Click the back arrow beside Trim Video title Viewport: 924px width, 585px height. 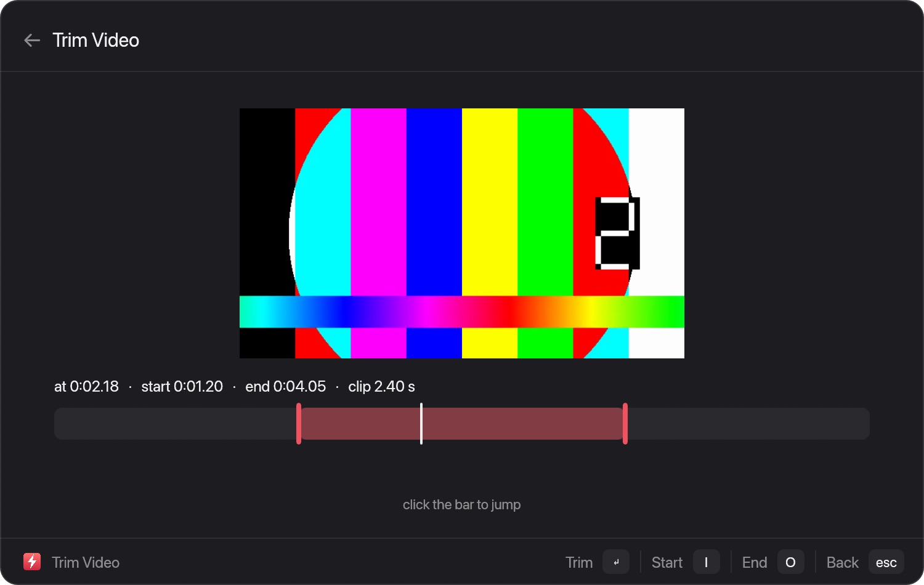pos(32,41)
